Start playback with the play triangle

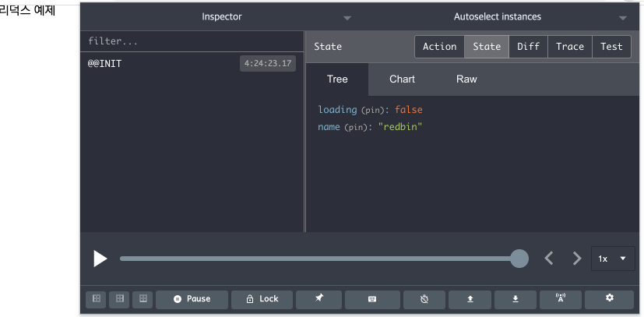(100, 259)
